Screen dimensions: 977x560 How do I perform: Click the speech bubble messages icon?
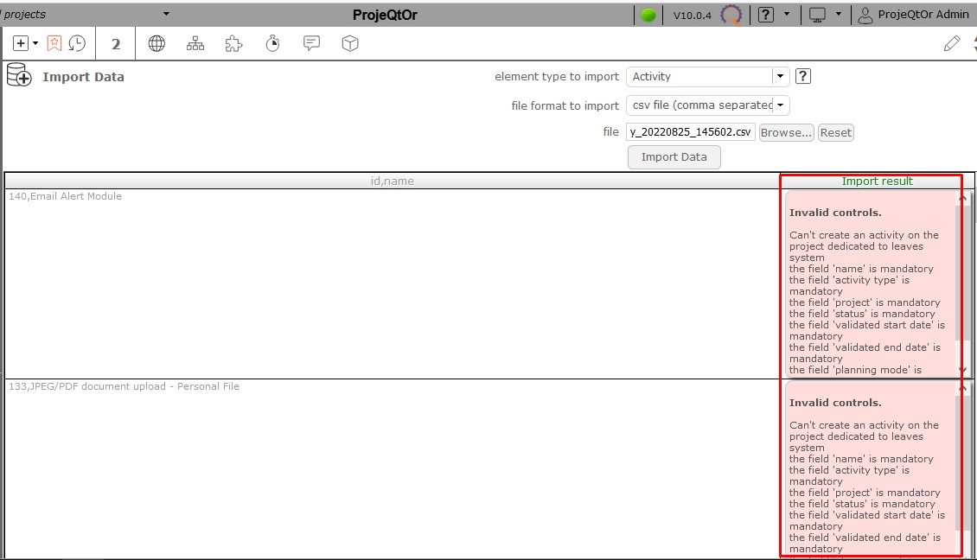click(x=311, y=43)
